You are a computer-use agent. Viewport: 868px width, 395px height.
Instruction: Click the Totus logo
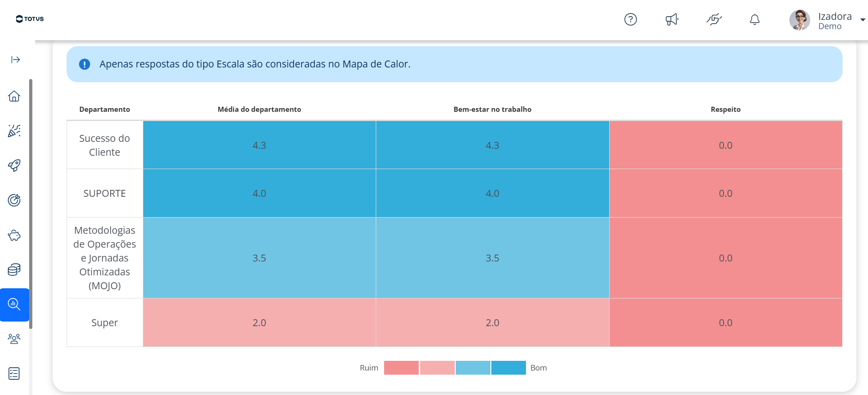coord(30,19)
